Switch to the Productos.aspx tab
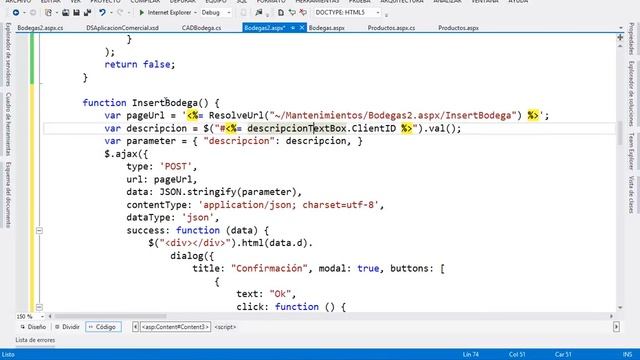Viewport: 640px width, 360px height. coord(458,28)
